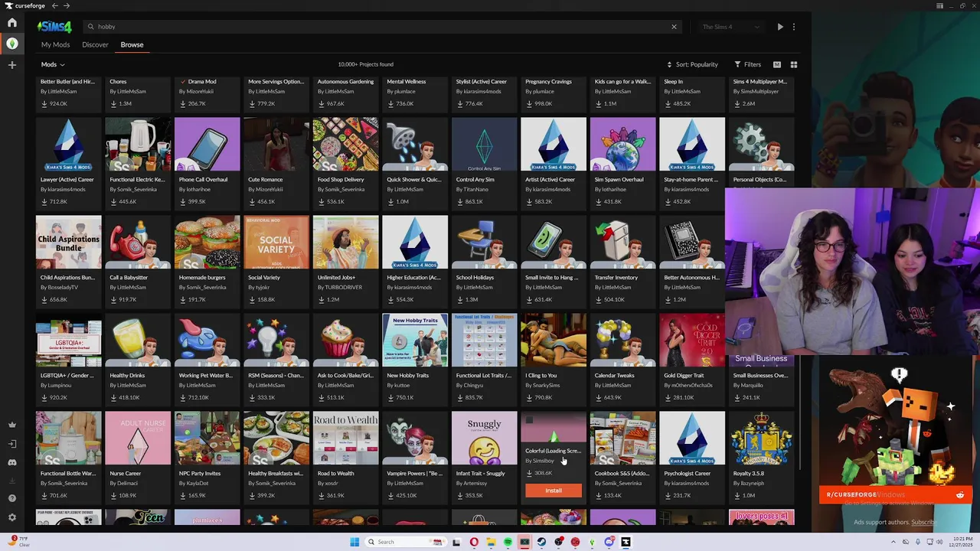This screenshot has width=980, height=551.
Task: Open the Filters panel
Action: 748,65
